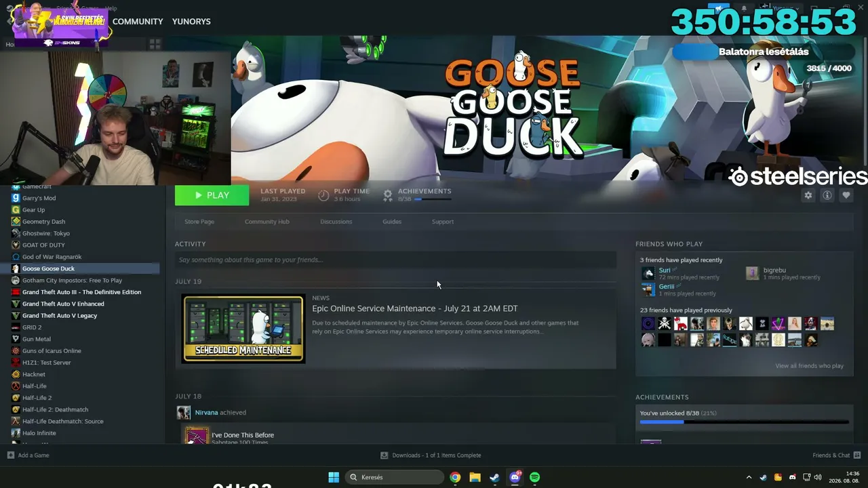Image resolution: width=868 pixels, height=488 pixels.
Task: Click friend name Suri in Friends Who Play
Action: coord(665,270)
